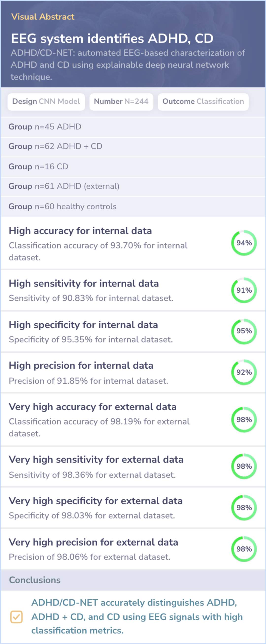This screenshot has height=644, width=266.
Task: Click the 98% external sensitivity ring
Action: [244, 466]
